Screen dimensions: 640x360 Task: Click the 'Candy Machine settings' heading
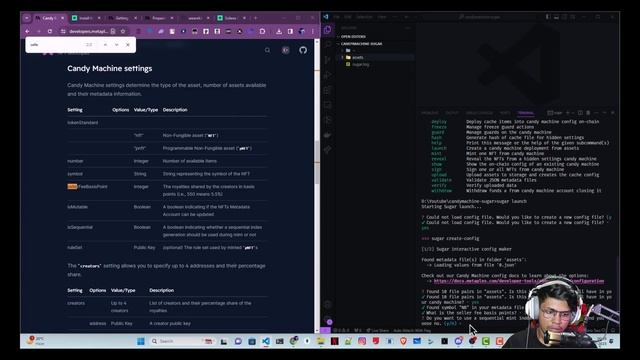click(x=110, y=69)
